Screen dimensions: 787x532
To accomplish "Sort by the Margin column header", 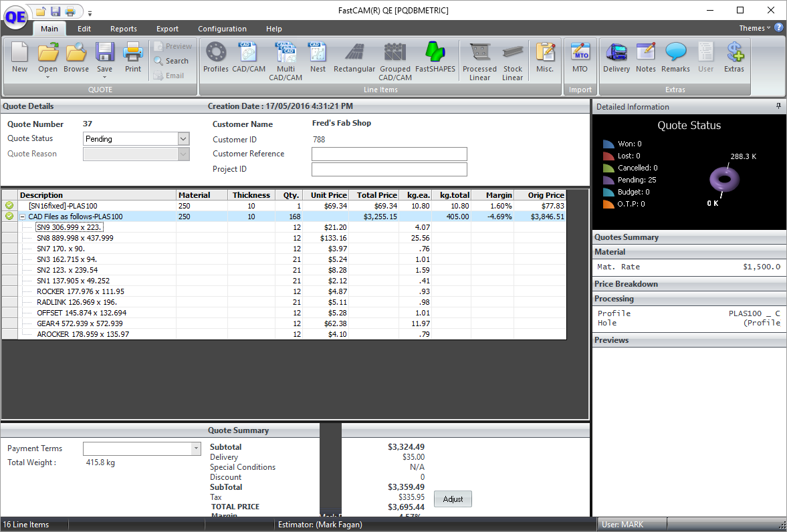I will click(492, 195).
